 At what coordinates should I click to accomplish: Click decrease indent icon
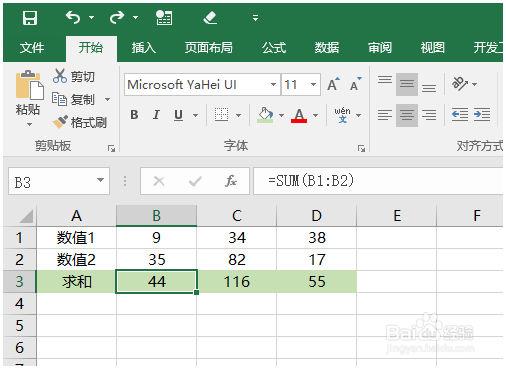(x=460, y=115)
